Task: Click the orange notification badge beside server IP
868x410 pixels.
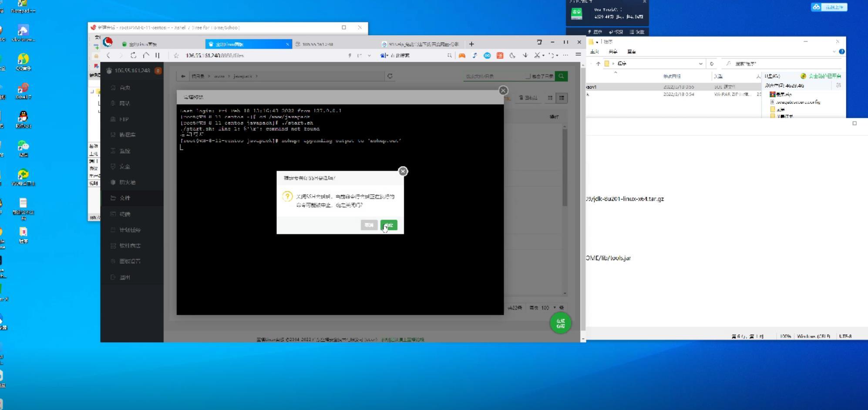Action: [158, 70]
